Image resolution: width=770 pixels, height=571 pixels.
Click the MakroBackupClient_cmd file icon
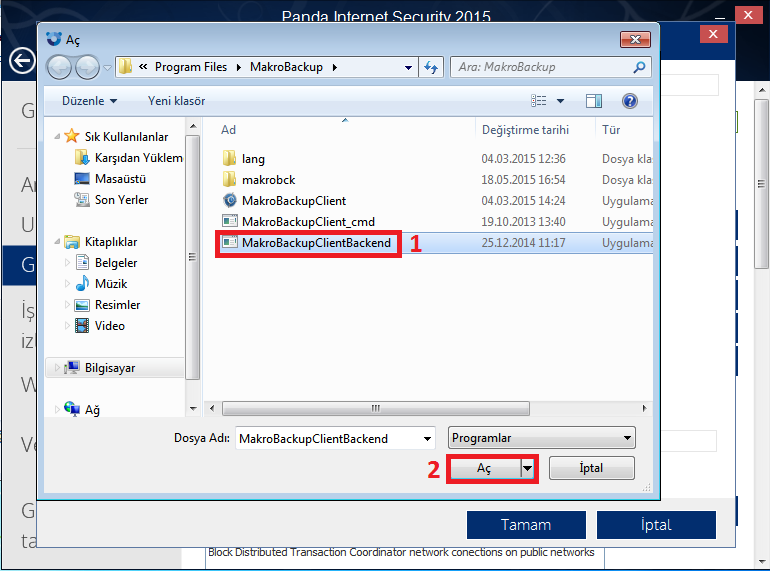[x=230, y=221]
